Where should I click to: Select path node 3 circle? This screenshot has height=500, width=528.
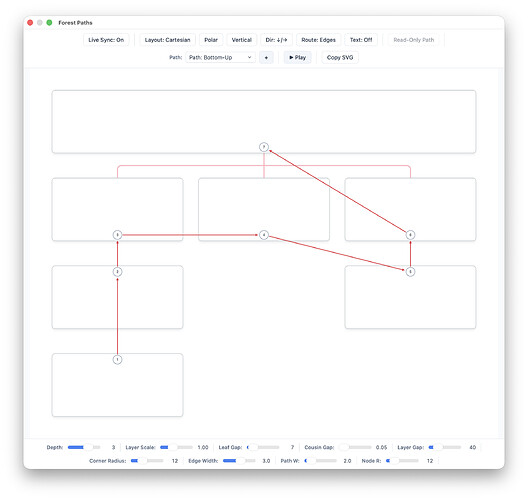117,235
